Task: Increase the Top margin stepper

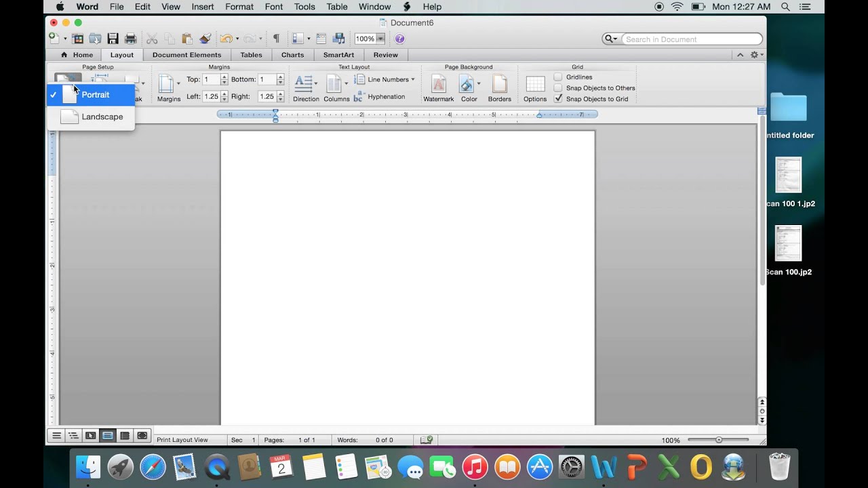Action: [224, 77]
